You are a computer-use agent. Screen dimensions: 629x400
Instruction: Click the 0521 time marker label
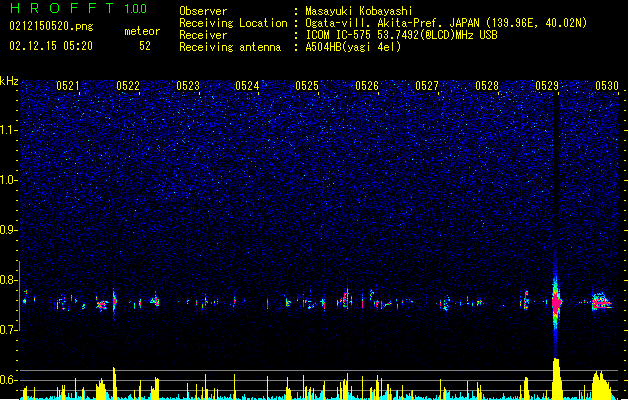click(67, 86)
